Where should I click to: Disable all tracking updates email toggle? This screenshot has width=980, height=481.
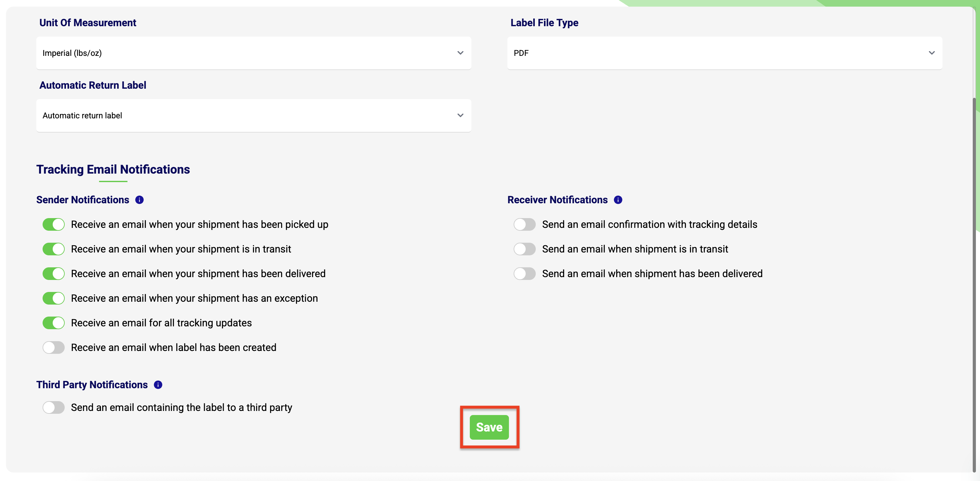(54, 323)
